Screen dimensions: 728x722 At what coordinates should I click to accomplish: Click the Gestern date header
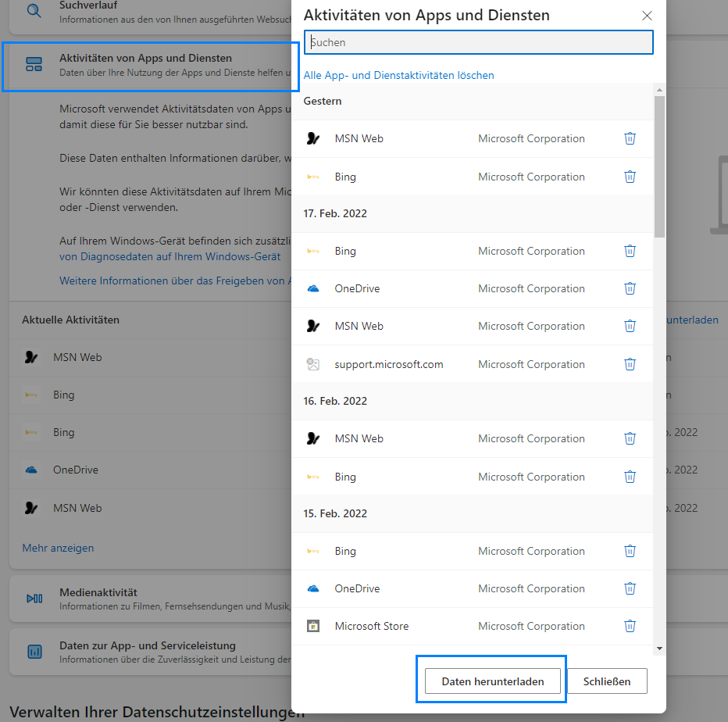tap(323, 102)
